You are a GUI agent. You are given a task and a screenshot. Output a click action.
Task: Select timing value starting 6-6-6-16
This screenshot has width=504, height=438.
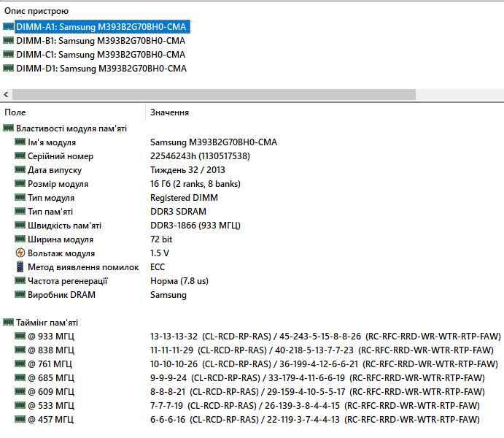[x=315, y=419]
